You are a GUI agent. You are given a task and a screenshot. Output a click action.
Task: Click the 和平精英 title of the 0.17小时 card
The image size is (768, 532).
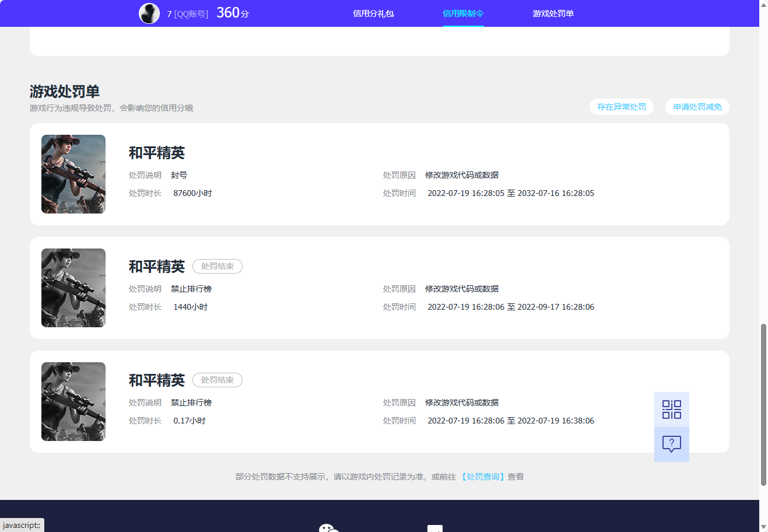click(157, 380)
